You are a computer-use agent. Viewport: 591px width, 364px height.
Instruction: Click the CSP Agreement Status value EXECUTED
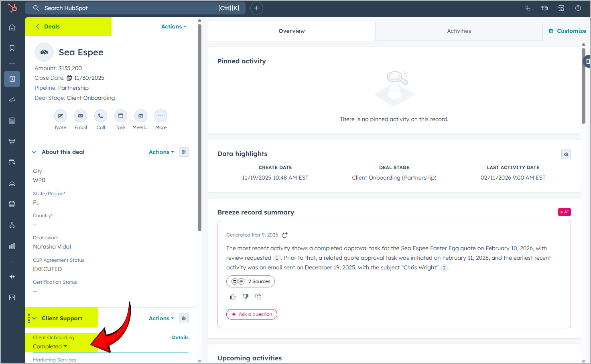pyautogui.click(x=47, y=269)
